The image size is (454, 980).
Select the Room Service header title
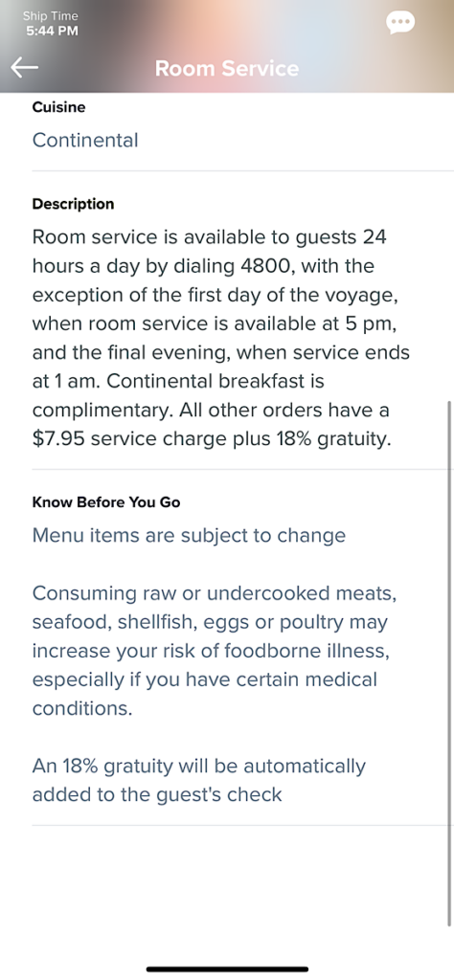(x=227, y=68)
